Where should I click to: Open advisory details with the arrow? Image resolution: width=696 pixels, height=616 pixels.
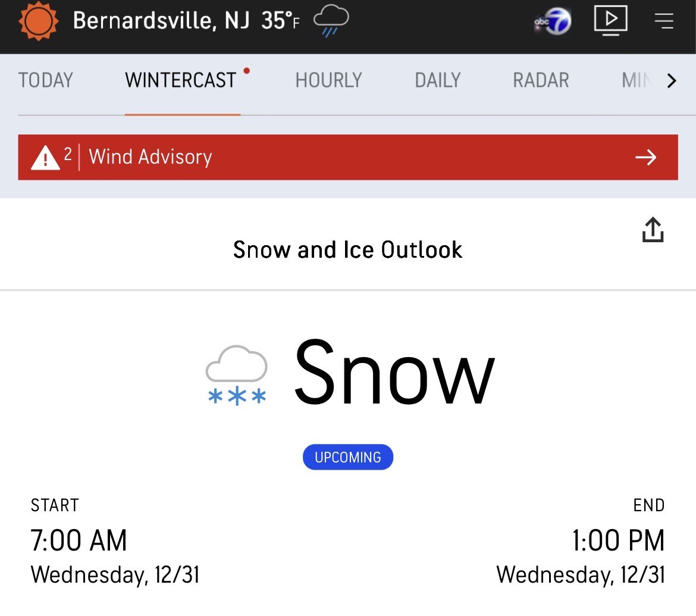[x=645, y=157]
